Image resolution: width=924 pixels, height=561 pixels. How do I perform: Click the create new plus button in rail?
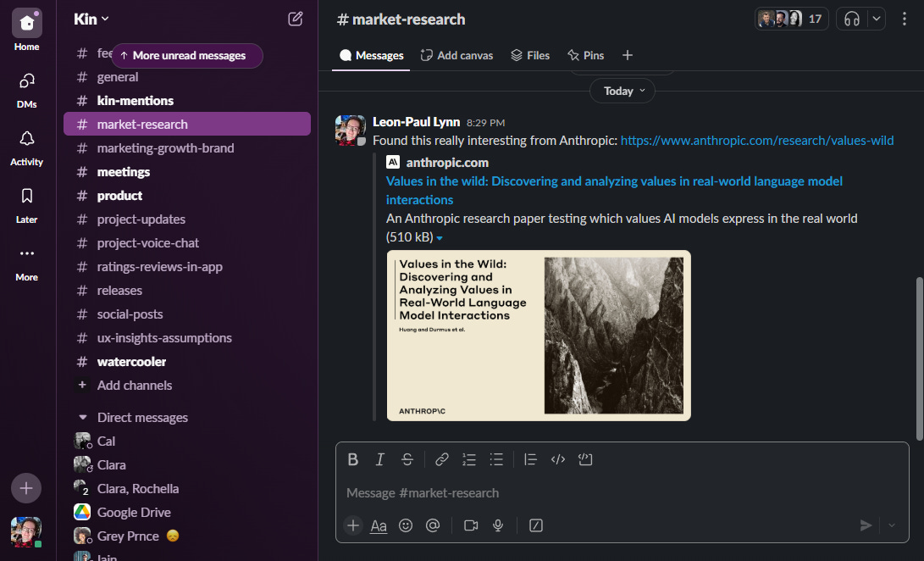tap(26, 488)
